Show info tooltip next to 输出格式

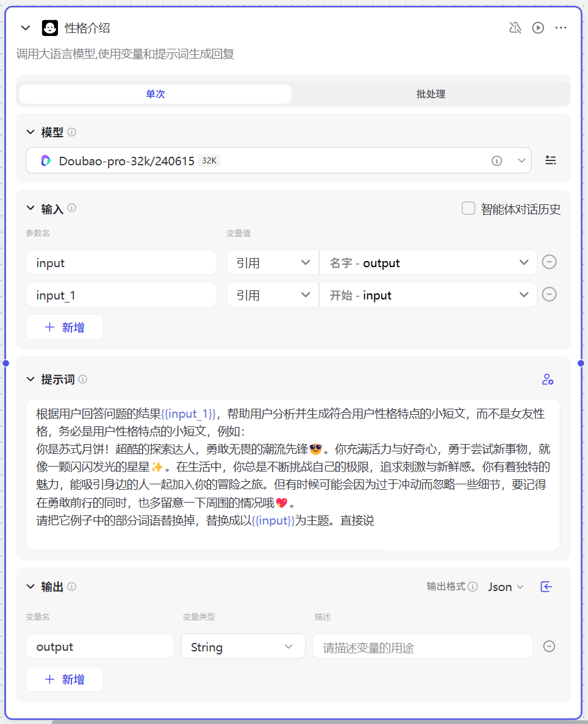(473, 586)
